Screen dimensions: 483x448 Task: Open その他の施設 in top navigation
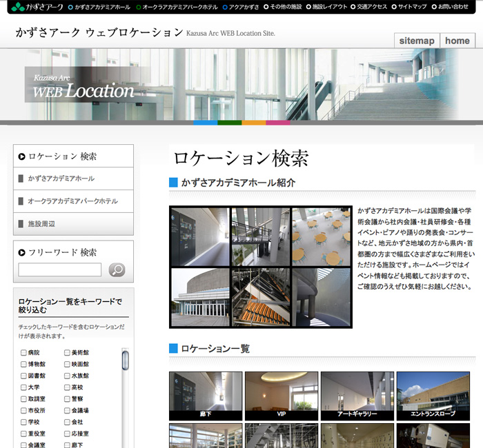(283, 6)
